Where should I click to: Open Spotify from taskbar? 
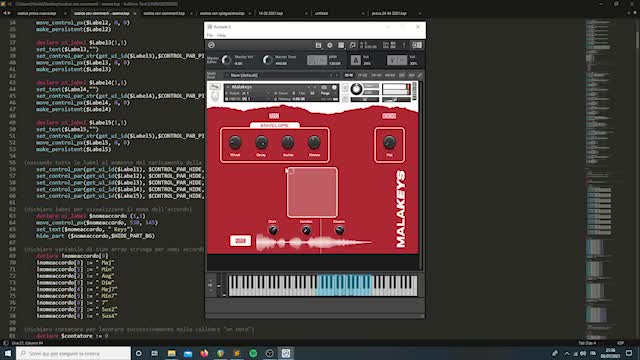(x=253, y=353)
